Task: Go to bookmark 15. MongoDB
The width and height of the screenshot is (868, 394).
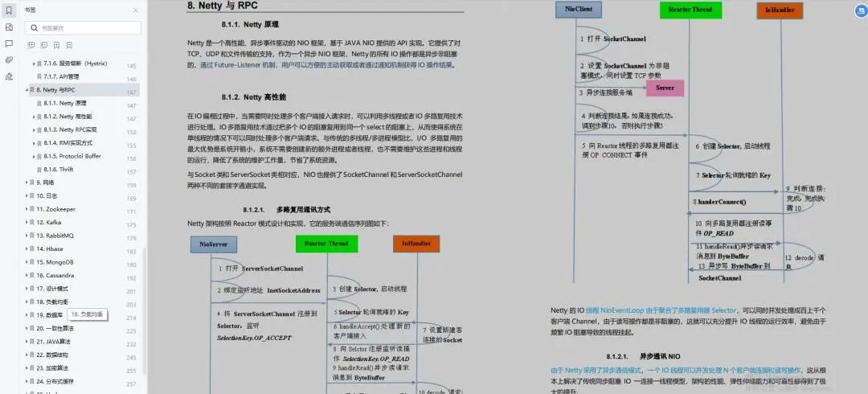Action: [x=55, y=261]
